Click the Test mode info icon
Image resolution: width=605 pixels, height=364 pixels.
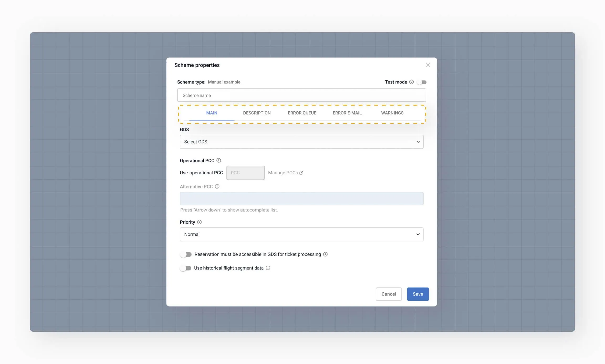click(x=411, y=82)
